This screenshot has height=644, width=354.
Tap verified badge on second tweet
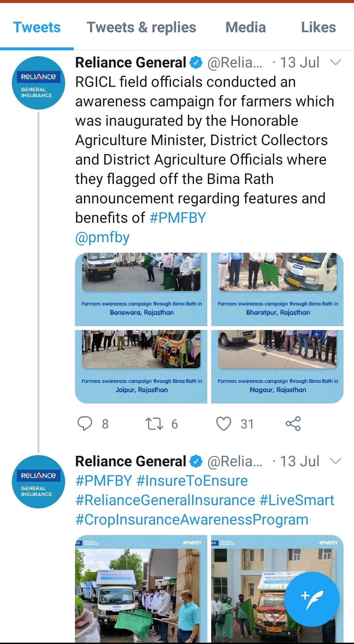click(x=196, y=461)
